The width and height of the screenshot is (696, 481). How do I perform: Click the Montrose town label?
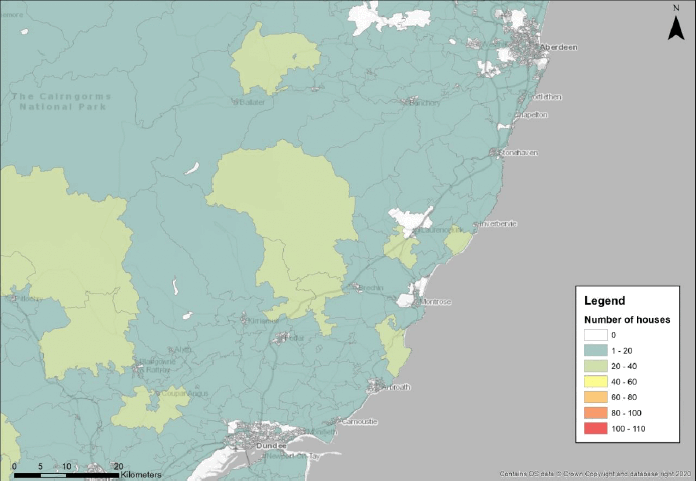click(x=435, y=302)
